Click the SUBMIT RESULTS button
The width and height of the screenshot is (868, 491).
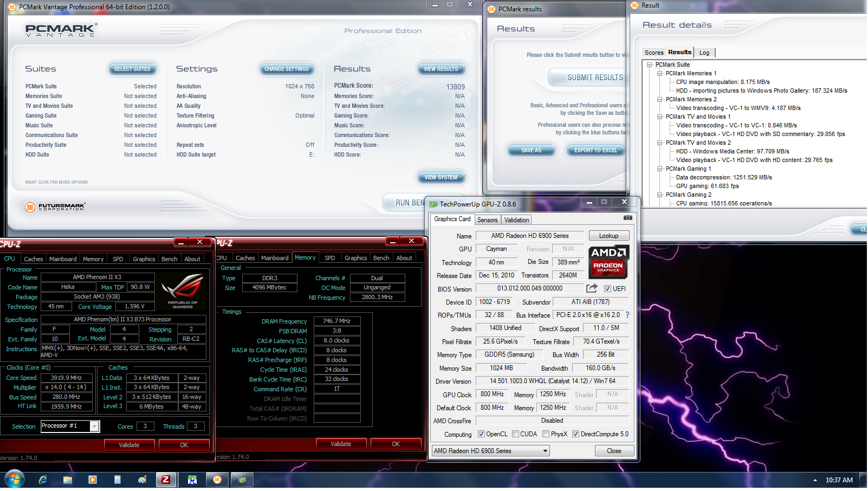point(588,77)
